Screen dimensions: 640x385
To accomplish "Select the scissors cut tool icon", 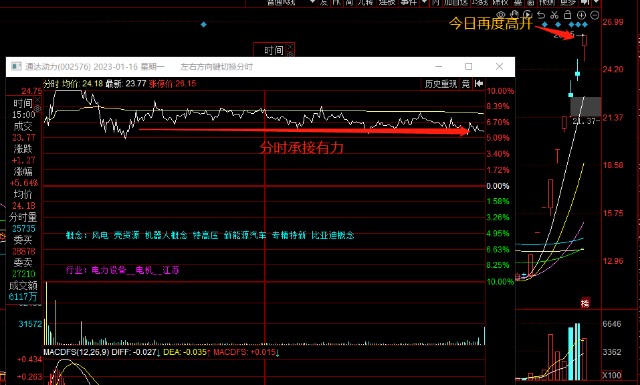I will tap(554, 15).
